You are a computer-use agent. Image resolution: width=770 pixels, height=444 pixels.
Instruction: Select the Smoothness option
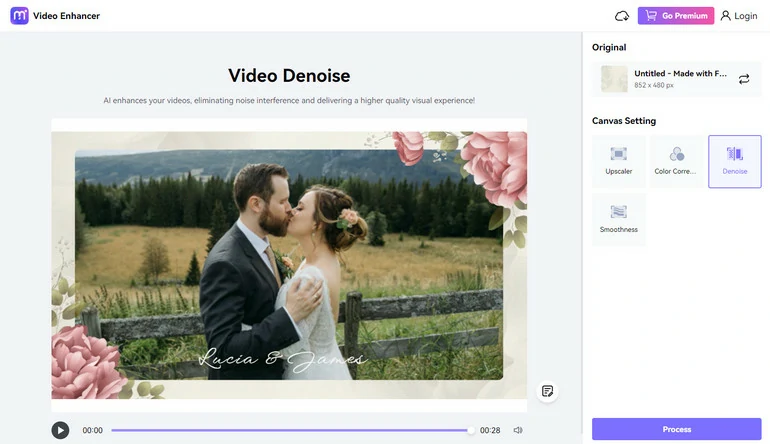(619, 220)
